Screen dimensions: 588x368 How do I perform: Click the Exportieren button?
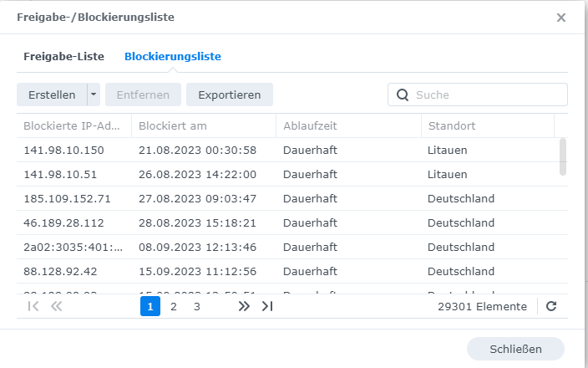230,95
